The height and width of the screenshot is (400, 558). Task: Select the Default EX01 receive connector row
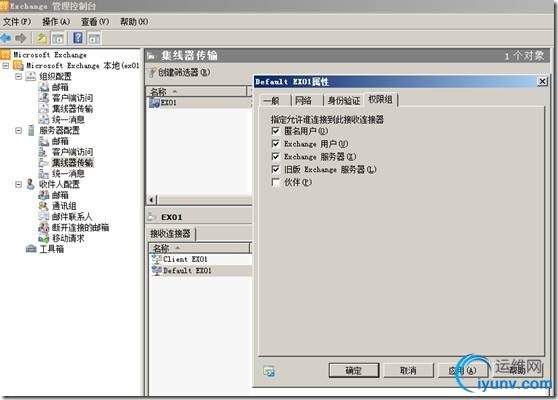click(200, 270)
